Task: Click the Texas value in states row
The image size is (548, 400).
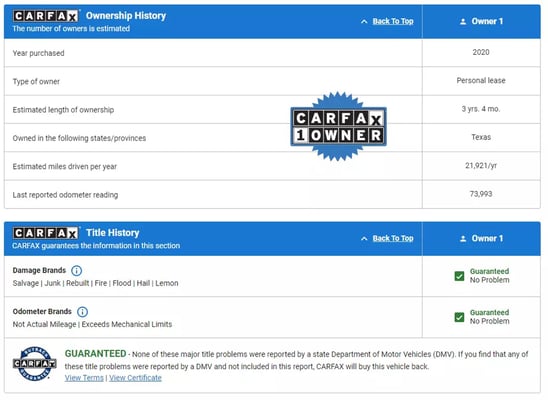Action: pos(481,137)
